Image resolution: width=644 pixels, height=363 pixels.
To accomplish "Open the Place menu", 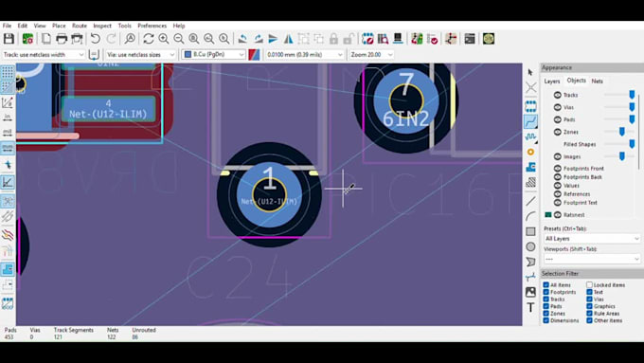I will [x=59, y=26].
